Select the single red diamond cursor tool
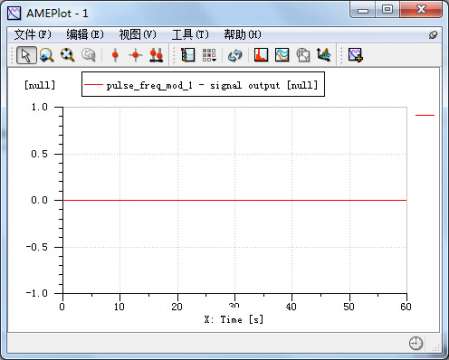The width and height of the screenshot is (449, 360). (115, 55)
